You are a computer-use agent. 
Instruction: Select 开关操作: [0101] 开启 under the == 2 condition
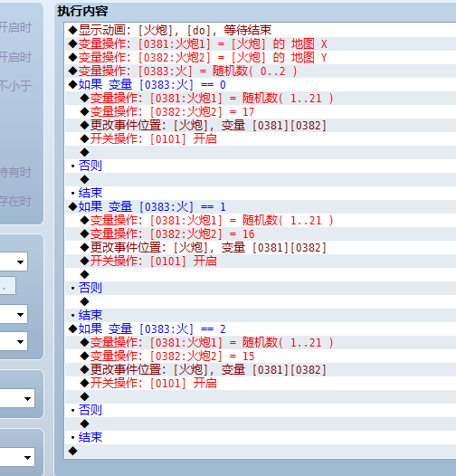coord(261,383)
